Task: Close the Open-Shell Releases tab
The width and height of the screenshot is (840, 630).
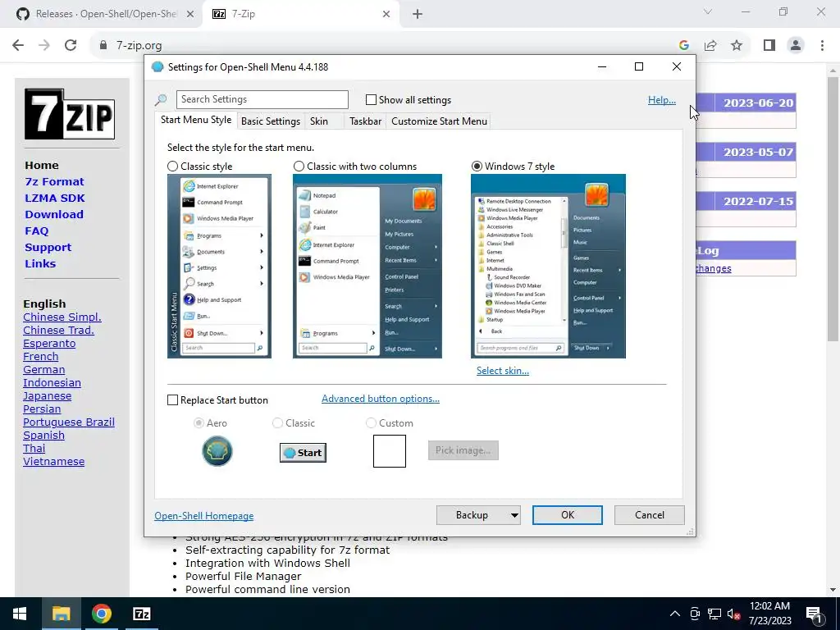Action: (x=190, y=14)
